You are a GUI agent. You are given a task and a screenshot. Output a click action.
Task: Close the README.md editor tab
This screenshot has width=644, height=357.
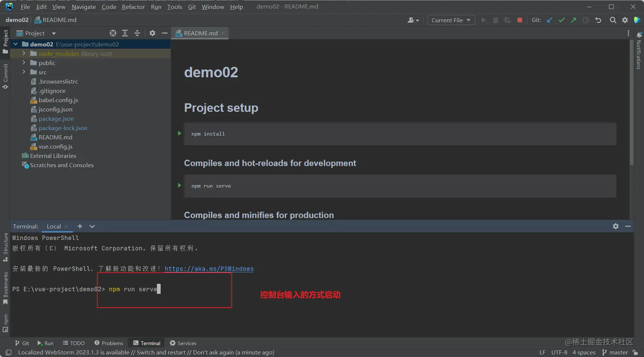click(223, 33)
